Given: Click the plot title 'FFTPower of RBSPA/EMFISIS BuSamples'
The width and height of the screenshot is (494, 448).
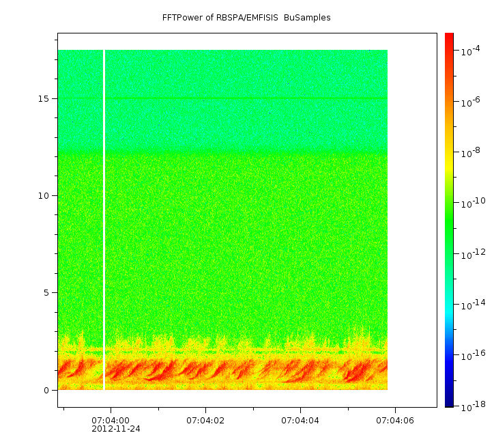Looking at the screenshot, I should coord(246,18).
